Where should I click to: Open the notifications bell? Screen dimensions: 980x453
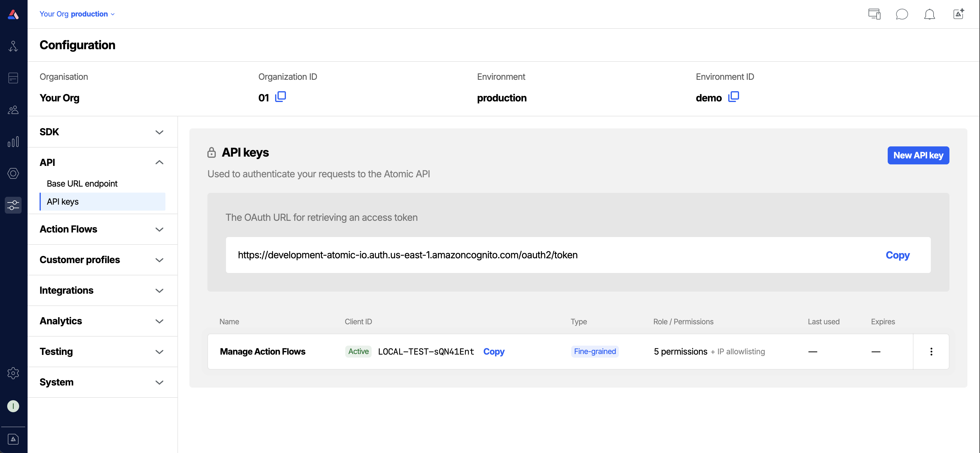point(929,14)
